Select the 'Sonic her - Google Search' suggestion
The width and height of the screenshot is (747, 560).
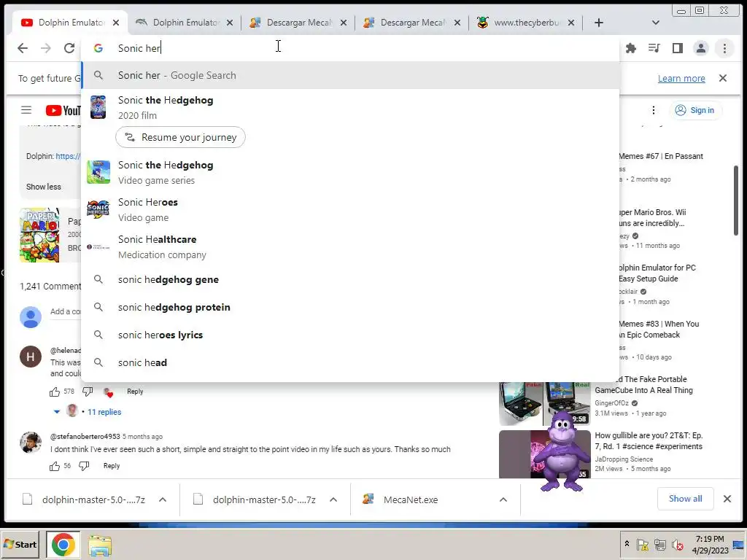pyautogui.click(x=350, y=75)
